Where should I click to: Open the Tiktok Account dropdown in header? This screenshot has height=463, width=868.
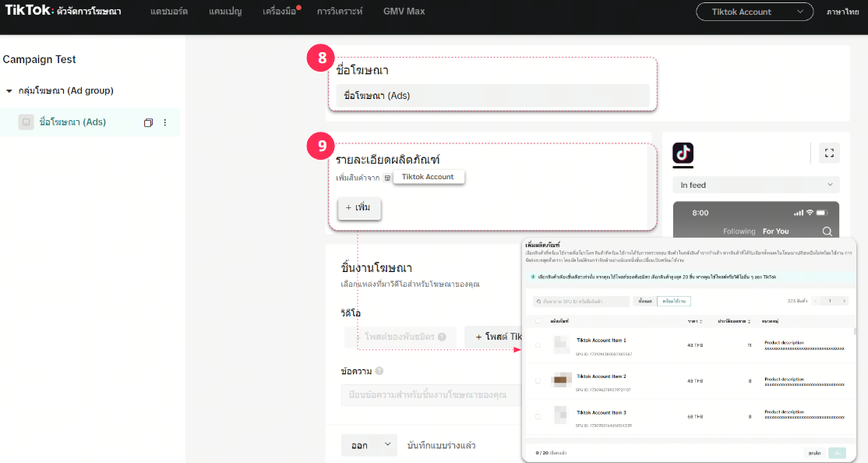point(754,12)
